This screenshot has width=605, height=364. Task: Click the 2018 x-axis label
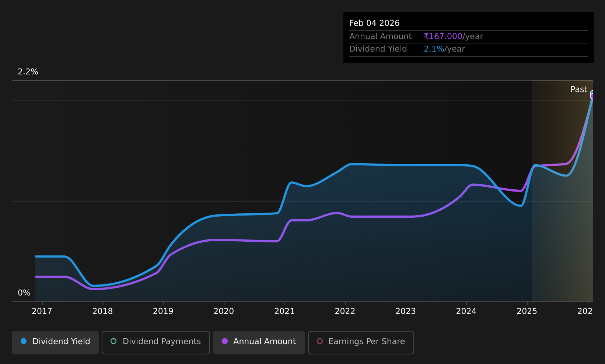click(102, 311)
